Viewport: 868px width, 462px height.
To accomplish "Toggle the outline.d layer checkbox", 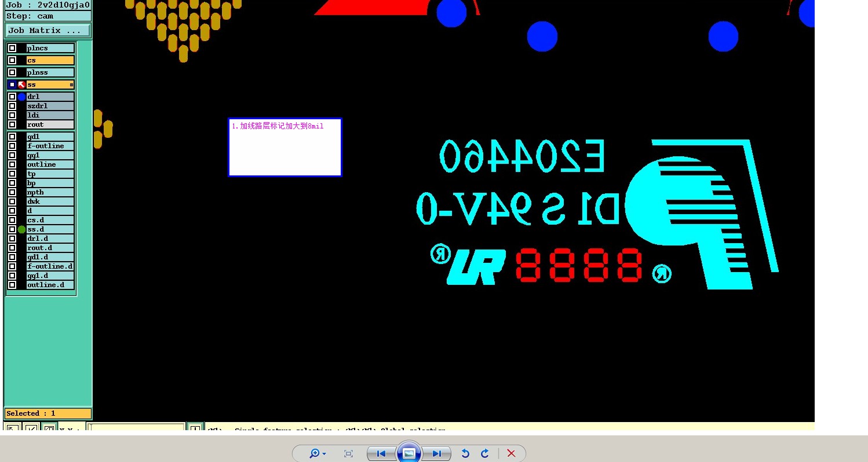I will (12, 285).
